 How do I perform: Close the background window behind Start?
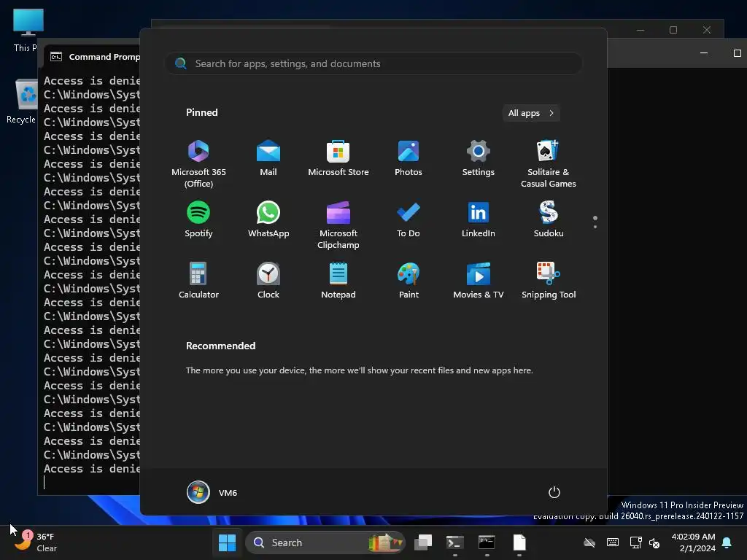pos(707,30)
